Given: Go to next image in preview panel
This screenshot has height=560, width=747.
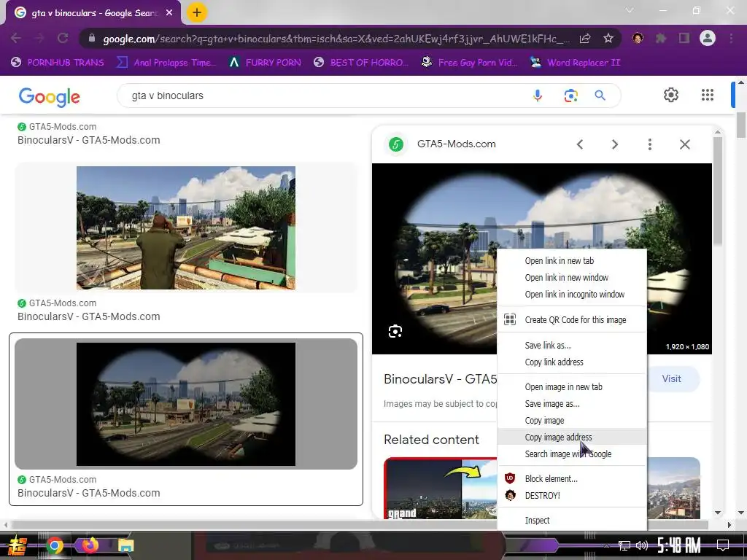Looking at the screenshot, I should pos(614,144).
